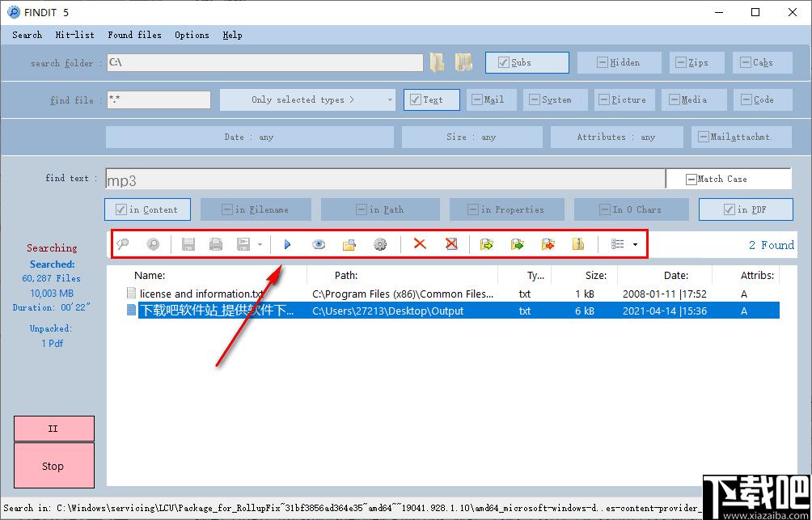Enable the Hidden files option
812x520 pixels.
click(620, 62)
